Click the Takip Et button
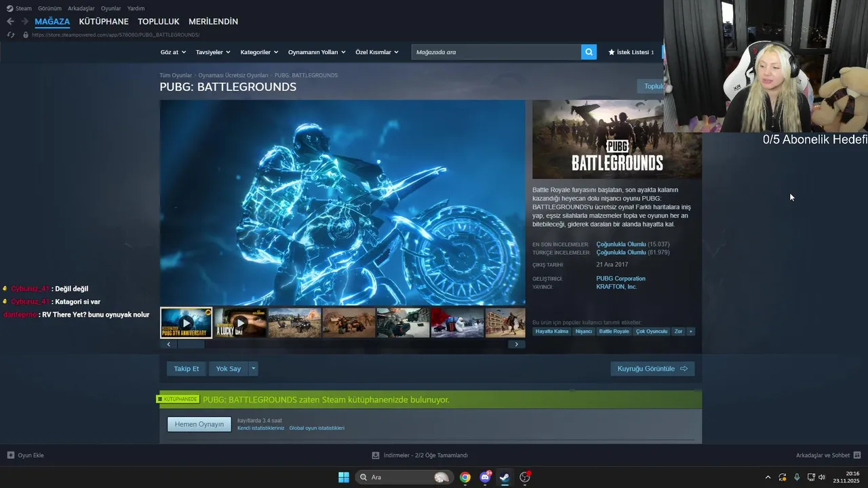This screenshot has width=868, height=488. [x=186, y=369]
